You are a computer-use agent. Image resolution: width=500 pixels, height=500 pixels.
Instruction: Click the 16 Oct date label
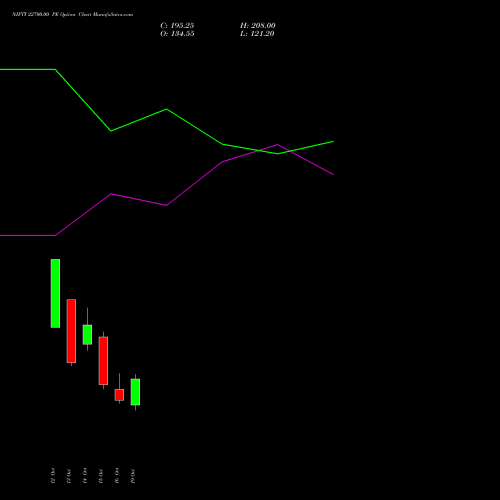[117, 476]
